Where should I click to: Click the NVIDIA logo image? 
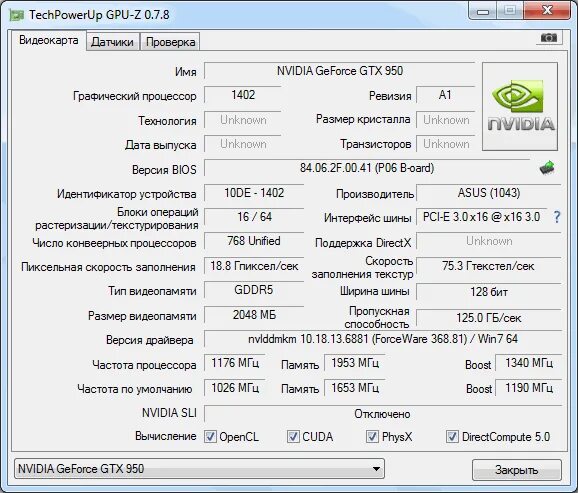[x=520, y=106]
